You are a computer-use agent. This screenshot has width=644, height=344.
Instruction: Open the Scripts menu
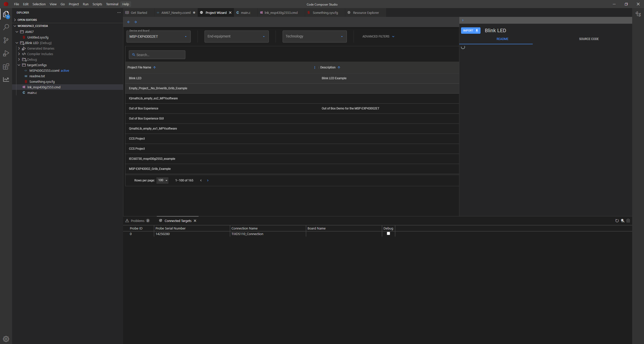[97, 4]
